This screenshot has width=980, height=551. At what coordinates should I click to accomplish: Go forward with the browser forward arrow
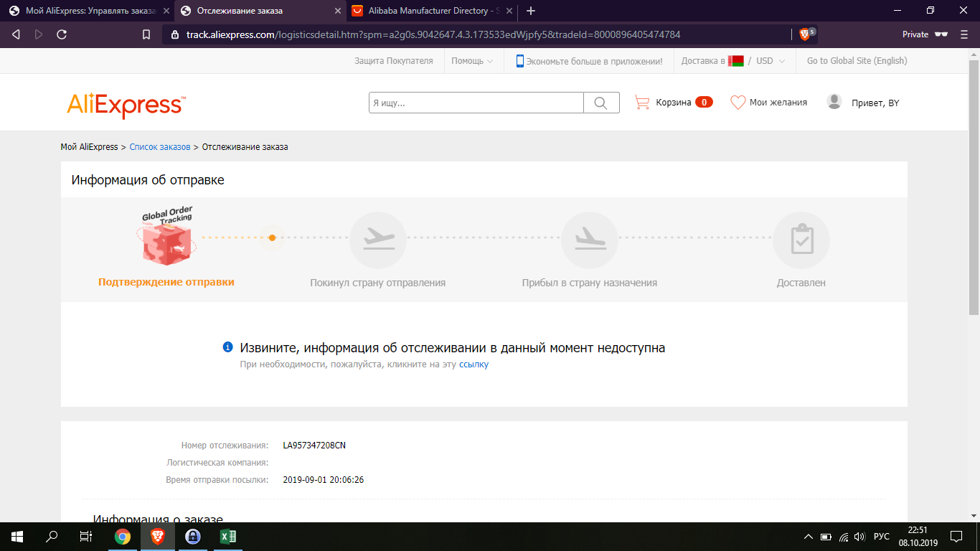pos(39,34)
